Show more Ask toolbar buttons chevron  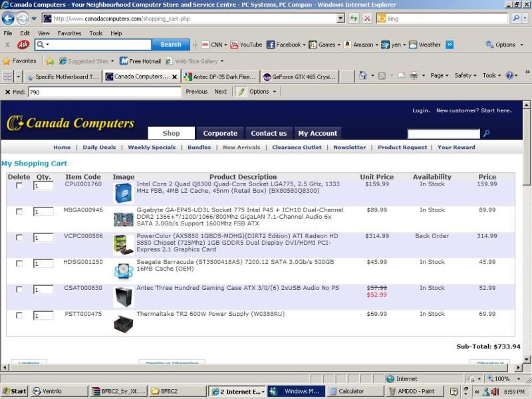450,45
